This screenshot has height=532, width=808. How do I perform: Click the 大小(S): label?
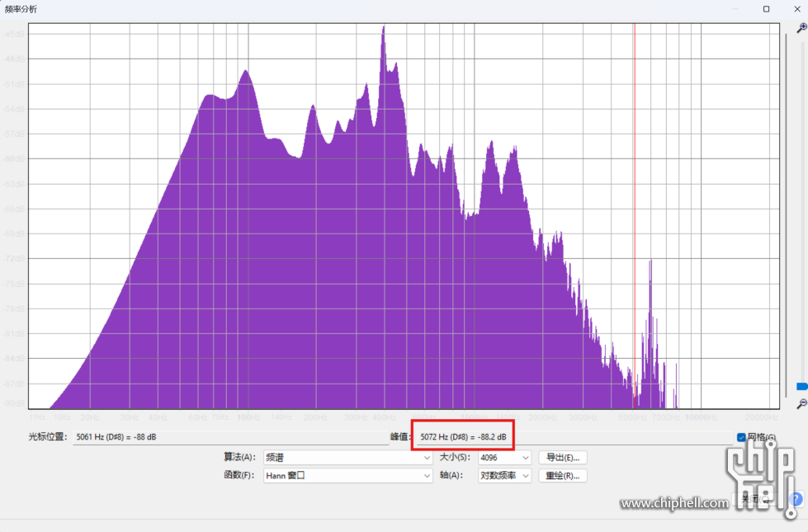(455, 457)
